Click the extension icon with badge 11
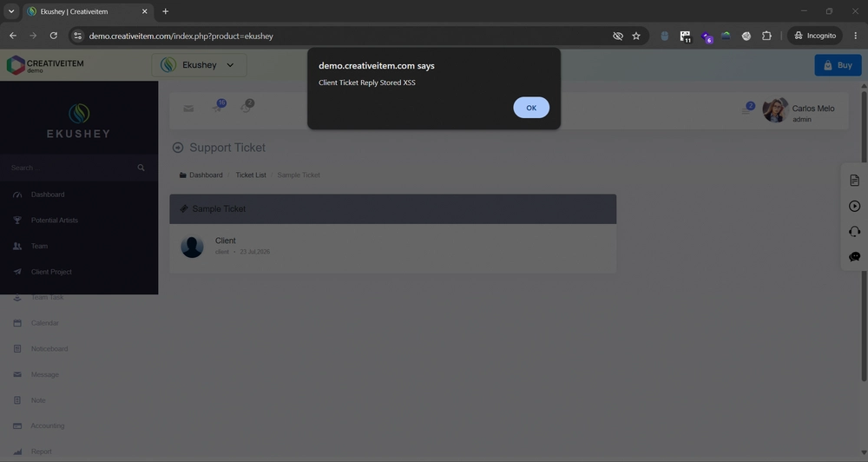The image size is (868, 462). tap(686, 36)
